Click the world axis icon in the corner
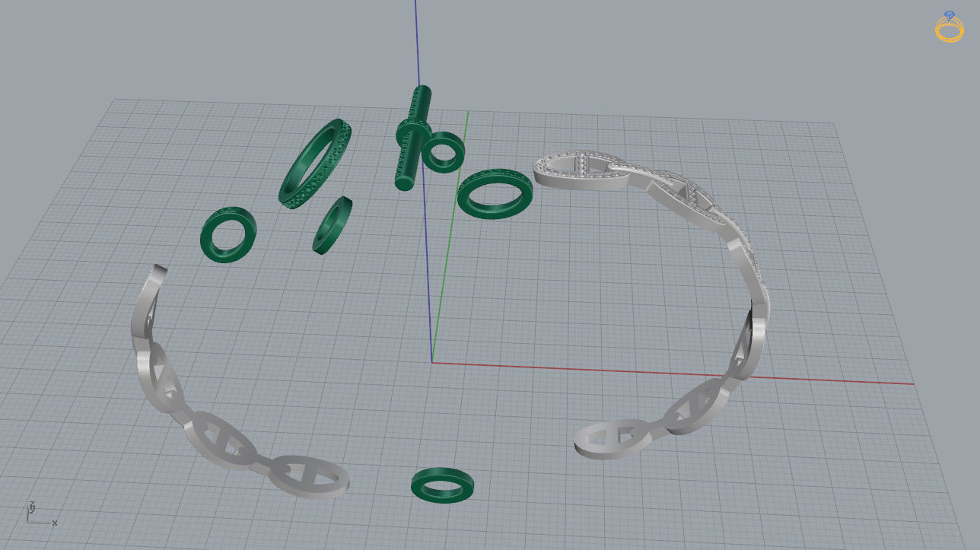 (x=40, y=513)
